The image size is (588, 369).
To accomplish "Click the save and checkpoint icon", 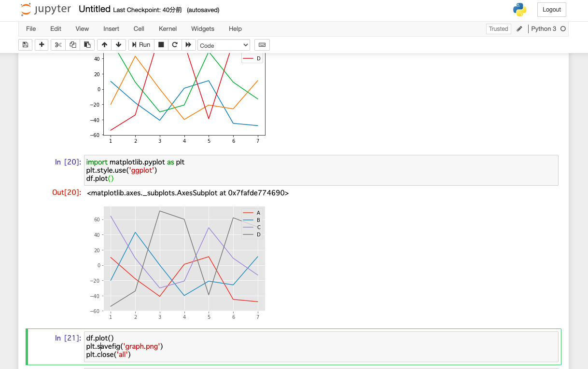I will 26,45.
